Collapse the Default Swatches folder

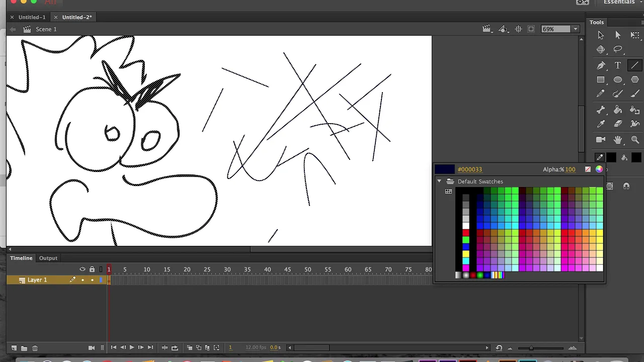pyautogui.click(x=439, y=182)
